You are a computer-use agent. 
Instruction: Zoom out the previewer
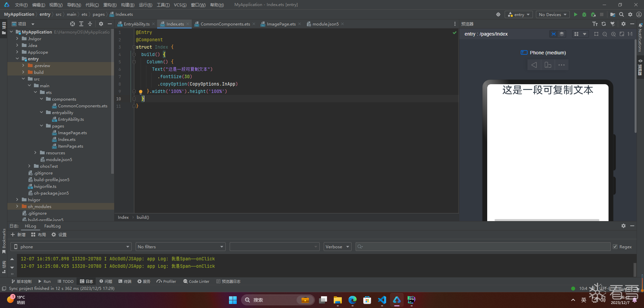605,34
